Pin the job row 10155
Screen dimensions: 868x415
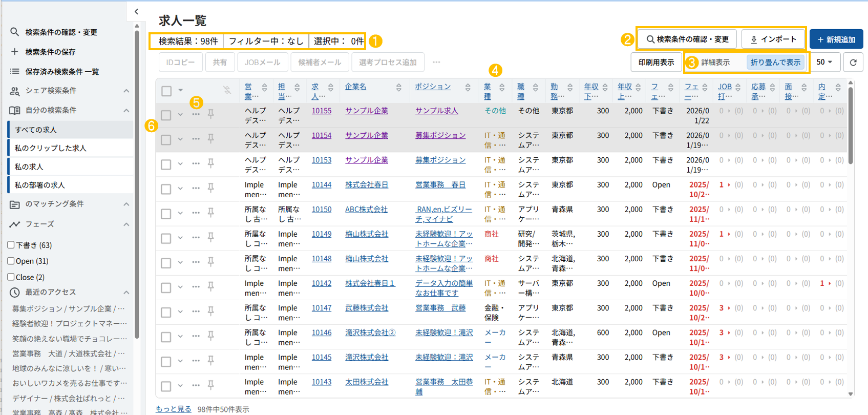(x=210, y=114)
